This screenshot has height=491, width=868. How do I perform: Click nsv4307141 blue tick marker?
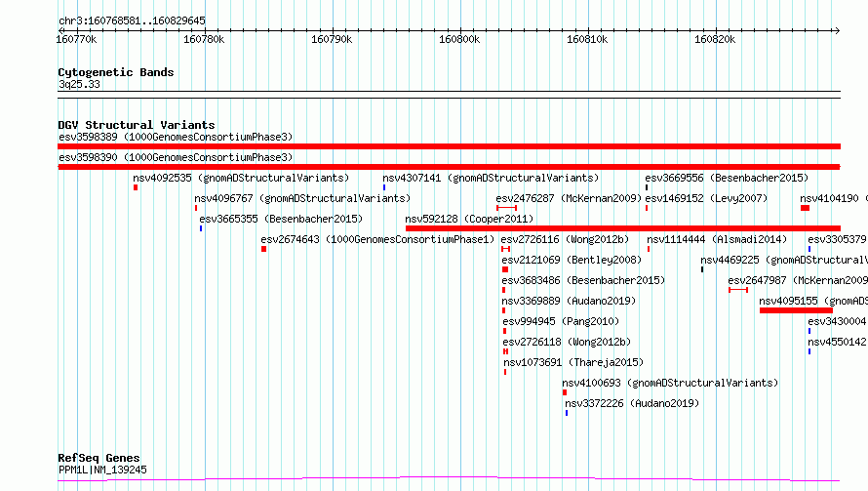[x=384, y=187]
